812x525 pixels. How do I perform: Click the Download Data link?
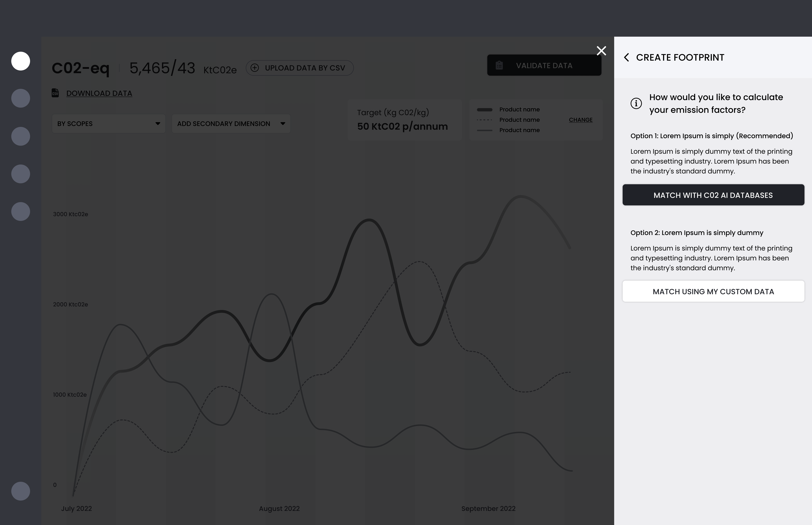[x=99, y=93]
